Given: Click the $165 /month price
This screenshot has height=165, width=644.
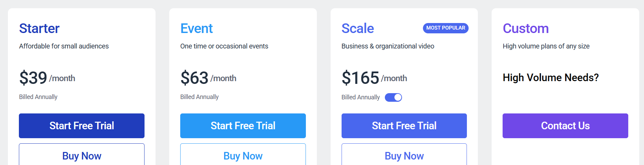Looking at the screenshot, I should [374, 78].
